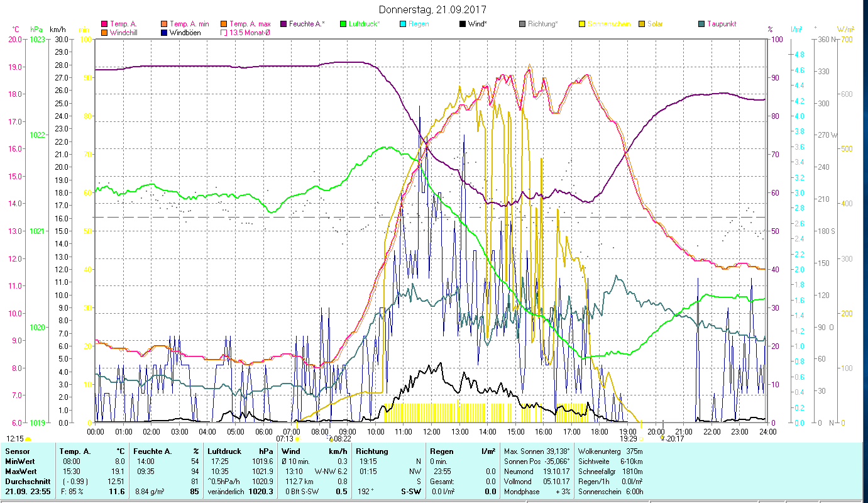Image resolution: width=868 pixels, height=503 pixels.
Task: Click the MinWert row label
Action: click(21, 461)
